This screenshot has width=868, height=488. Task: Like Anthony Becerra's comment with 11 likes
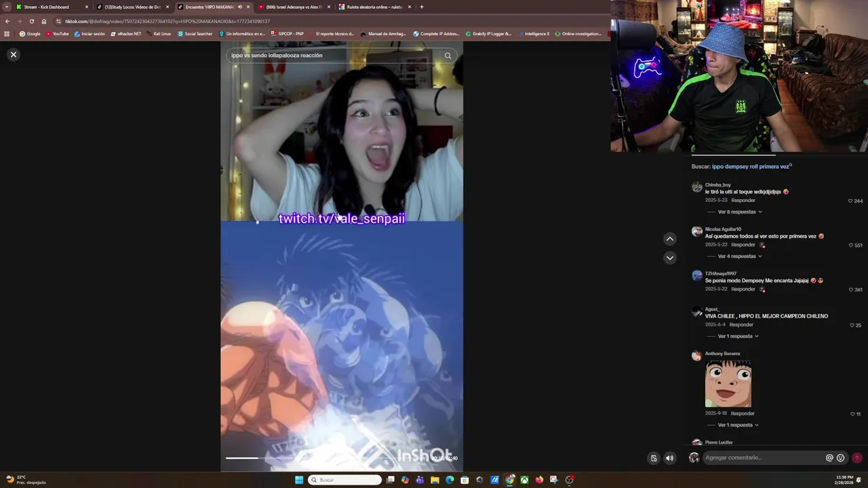point(852,413)
